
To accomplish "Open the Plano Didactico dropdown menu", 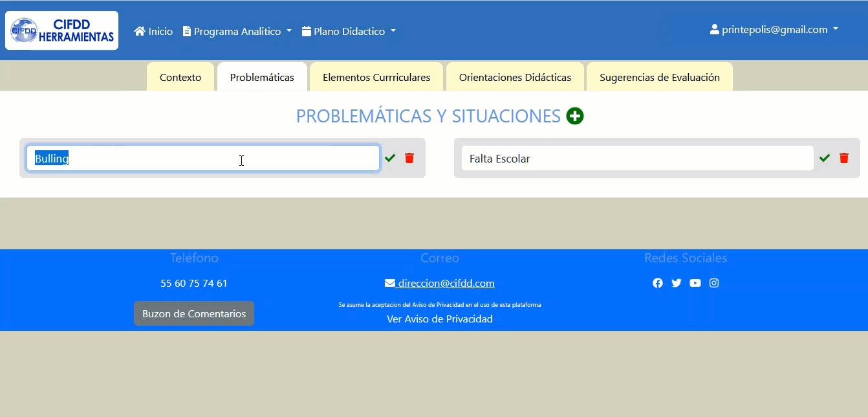I will point(349,31).
